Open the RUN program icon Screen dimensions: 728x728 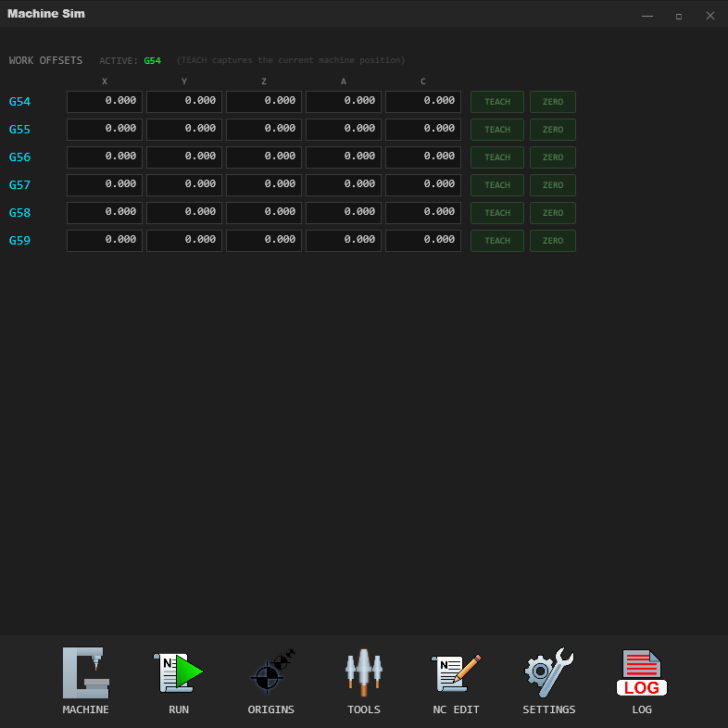coord(178,672)
